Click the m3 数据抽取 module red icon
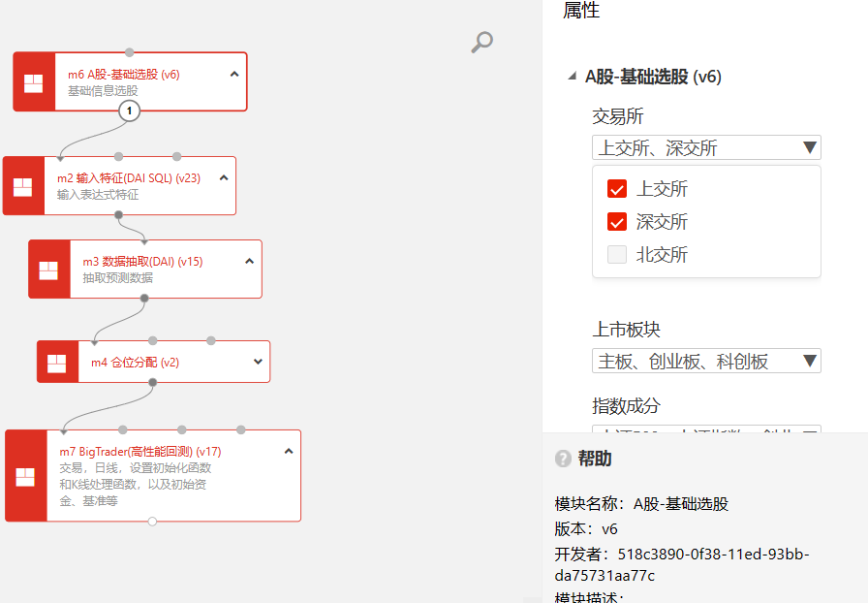The height and width of the screenshot is (603, 868). pos(49,270)
